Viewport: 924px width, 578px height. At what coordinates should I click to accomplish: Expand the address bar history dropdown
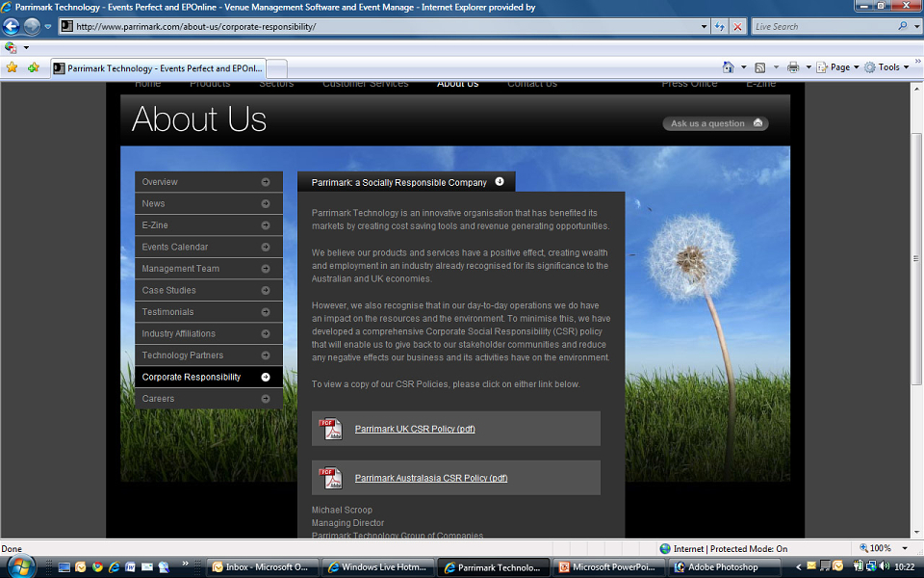point(704,27)
